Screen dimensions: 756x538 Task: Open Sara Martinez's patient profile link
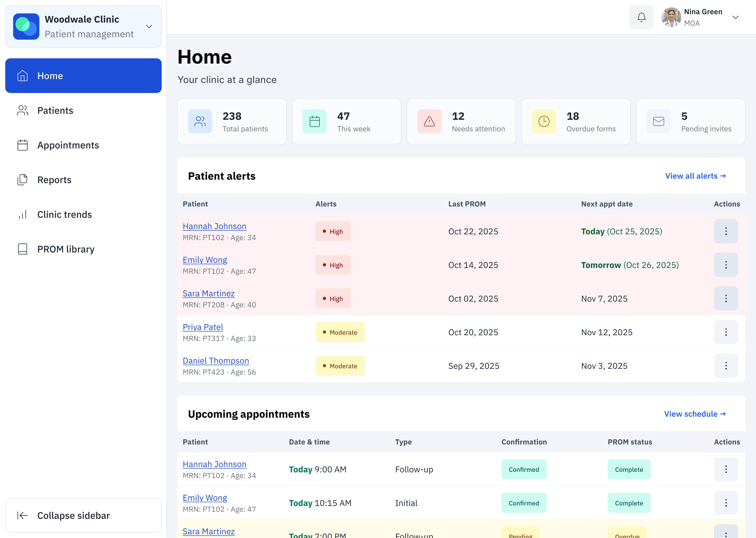[209, 294]
